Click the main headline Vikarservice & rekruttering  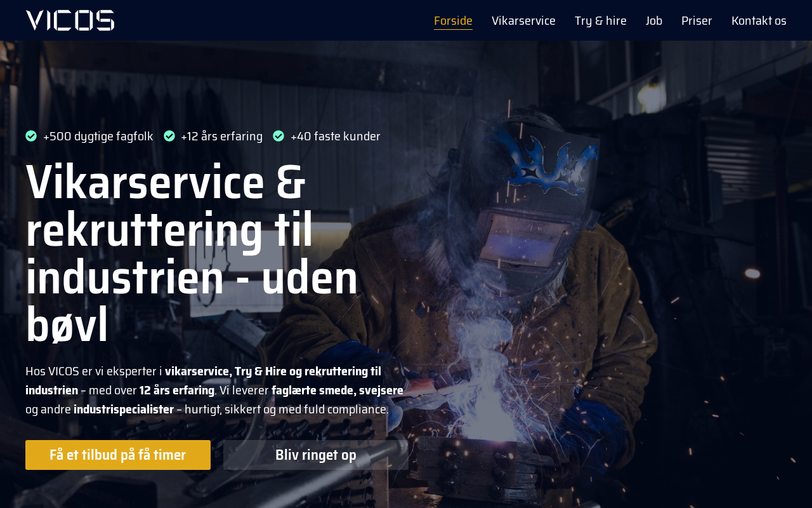tap(192, 253)
